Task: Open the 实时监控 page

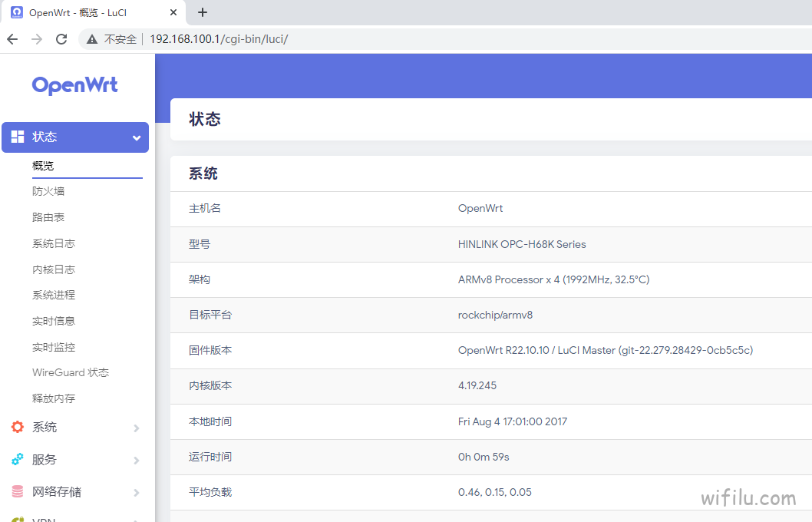Action: tap(54, 347)
